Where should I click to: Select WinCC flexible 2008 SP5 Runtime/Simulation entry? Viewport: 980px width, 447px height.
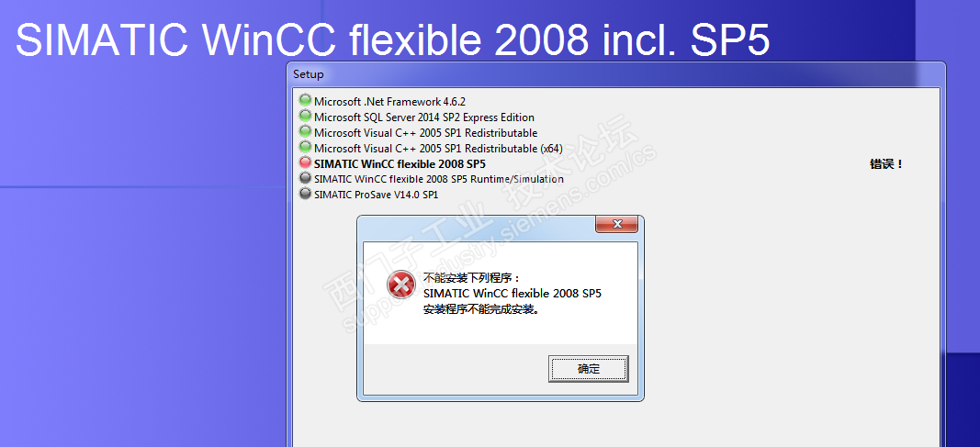pyautogui.click(x=439, y=179)
